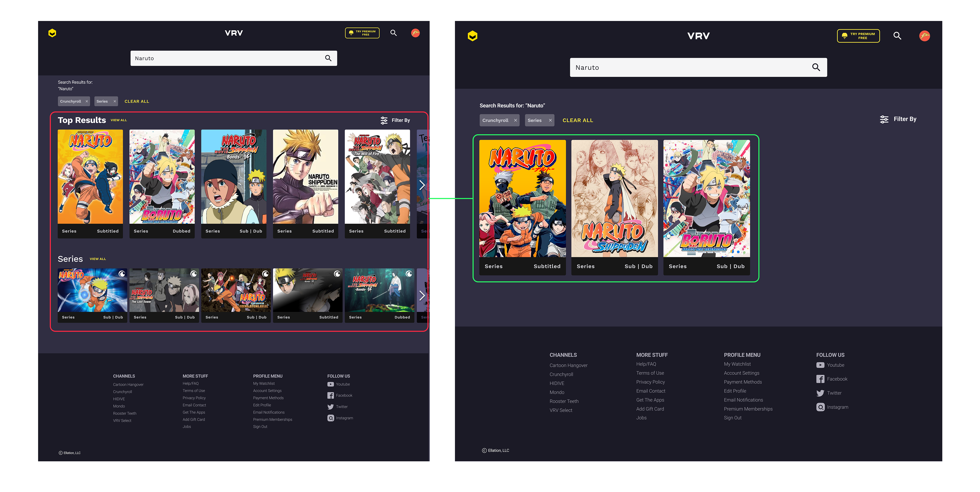Click the VRV hexagon logo in left screen

pos(53,33)
